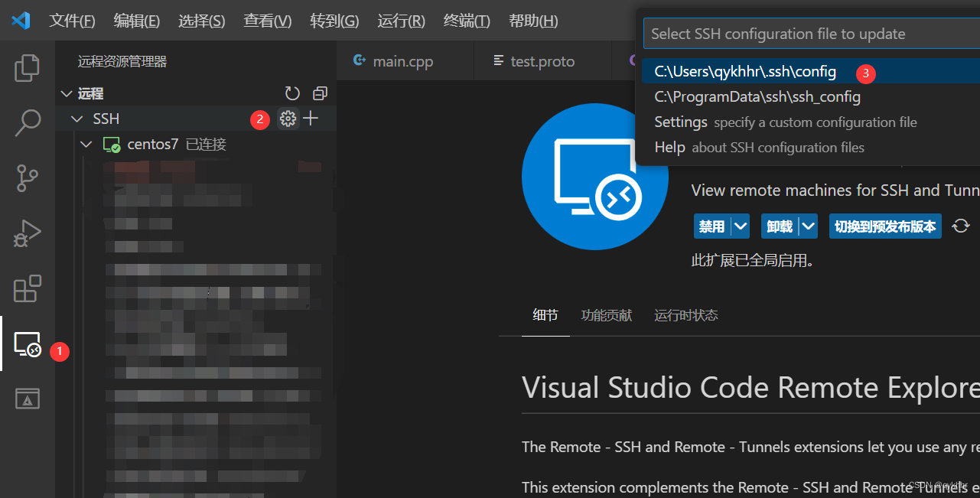
Task: Open the Explorer view in activity bar
Action: [28, 69]
